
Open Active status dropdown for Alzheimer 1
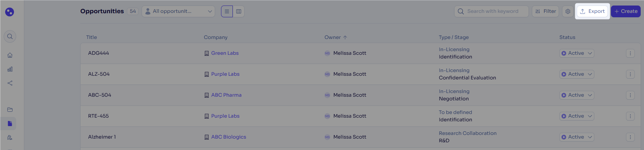tap(577, 137)
